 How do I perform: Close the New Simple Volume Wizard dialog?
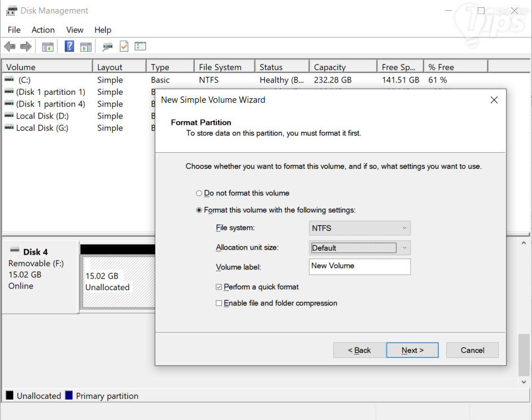[x=494, y=100]
